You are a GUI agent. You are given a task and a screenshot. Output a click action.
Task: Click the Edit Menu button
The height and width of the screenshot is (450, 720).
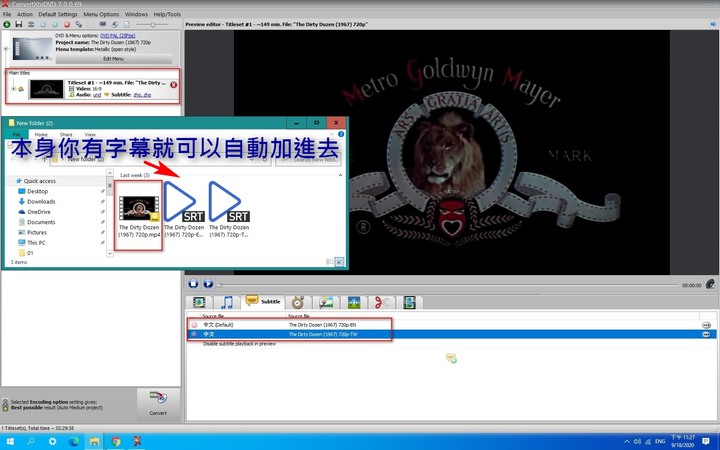click(x=113, y=59)
